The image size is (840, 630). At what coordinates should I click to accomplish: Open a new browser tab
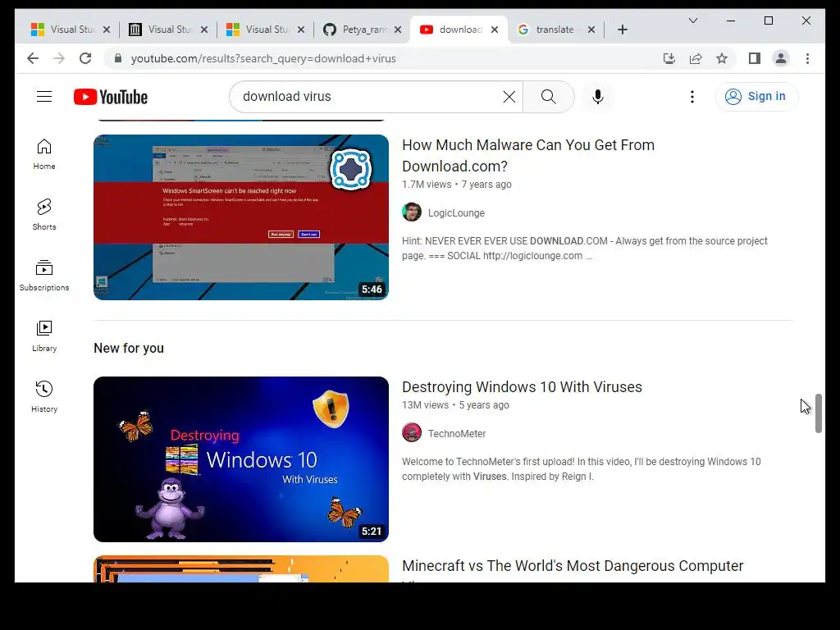(x=622, y=30)
